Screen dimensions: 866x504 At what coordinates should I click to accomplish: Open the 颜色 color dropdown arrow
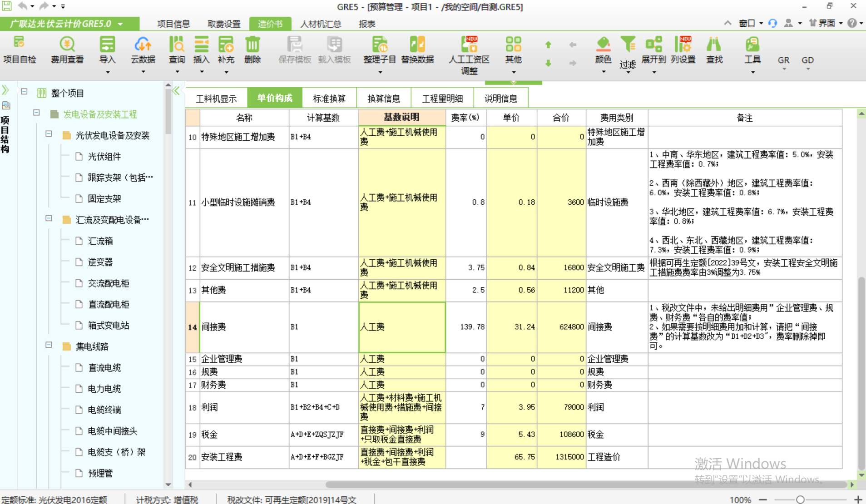603,71
